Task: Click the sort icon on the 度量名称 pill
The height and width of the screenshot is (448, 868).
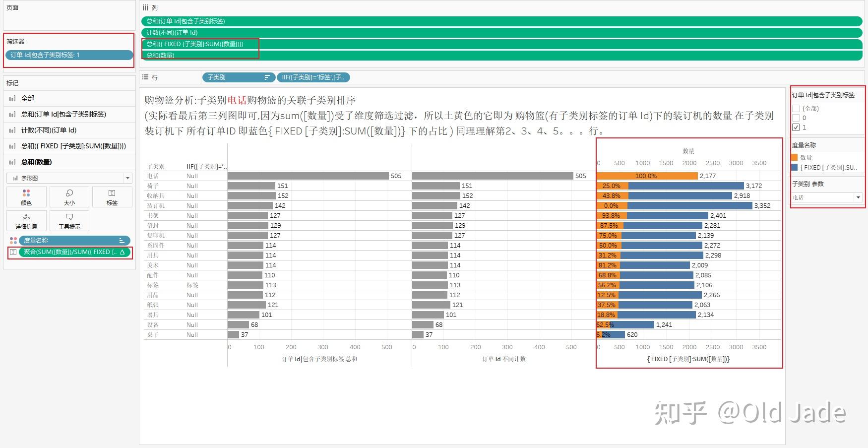Action: (x=123, y=240)
